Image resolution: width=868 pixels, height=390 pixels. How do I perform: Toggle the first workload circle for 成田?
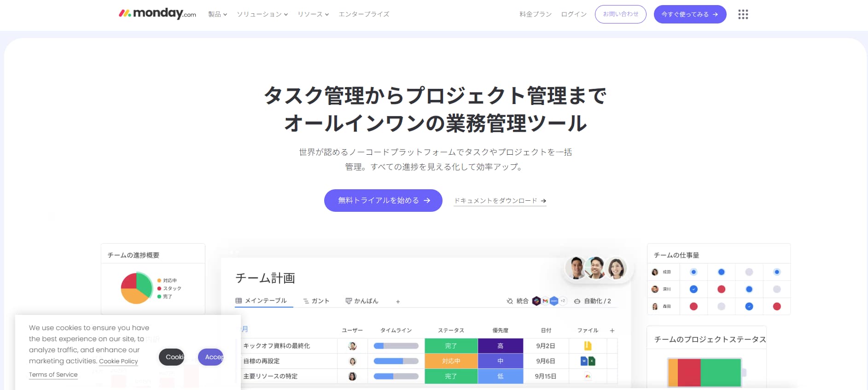(693, 272)
